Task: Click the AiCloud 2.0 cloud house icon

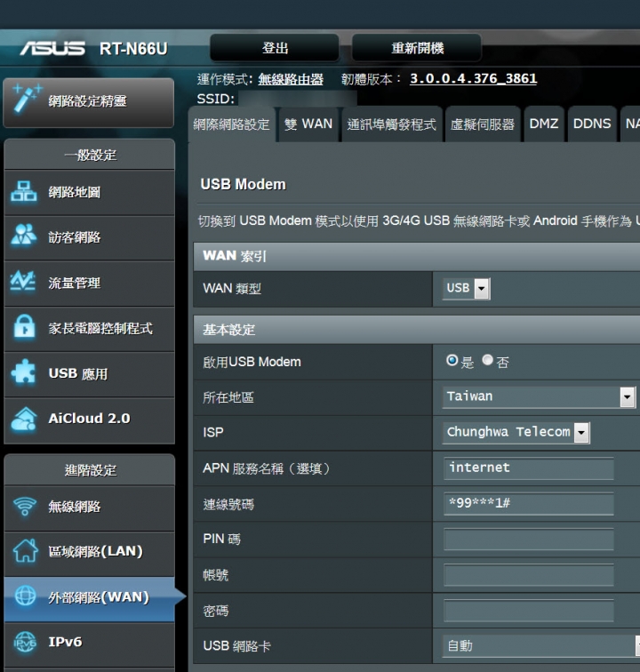Action: 24,419
